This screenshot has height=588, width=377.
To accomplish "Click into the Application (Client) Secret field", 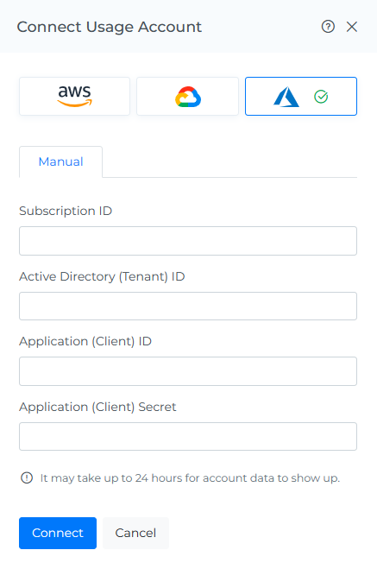I will point(188,437).
